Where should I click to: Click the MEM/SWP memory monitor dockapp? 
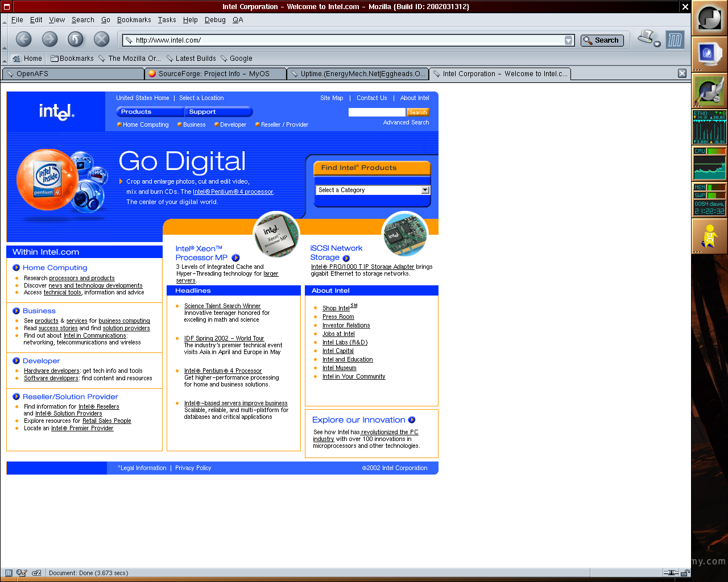point(709,199)
